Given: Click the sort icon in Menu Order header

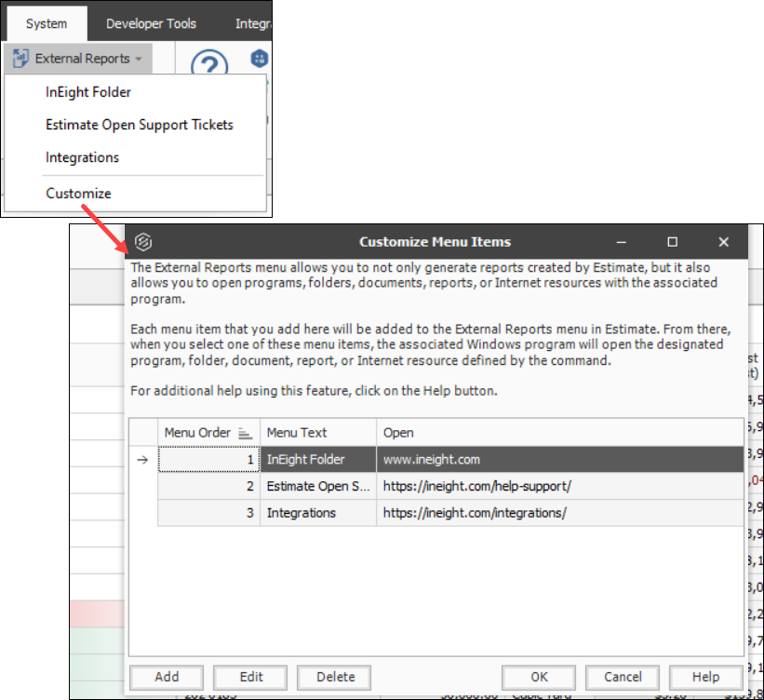Looking at the screenshot, I should pos(245,433).
